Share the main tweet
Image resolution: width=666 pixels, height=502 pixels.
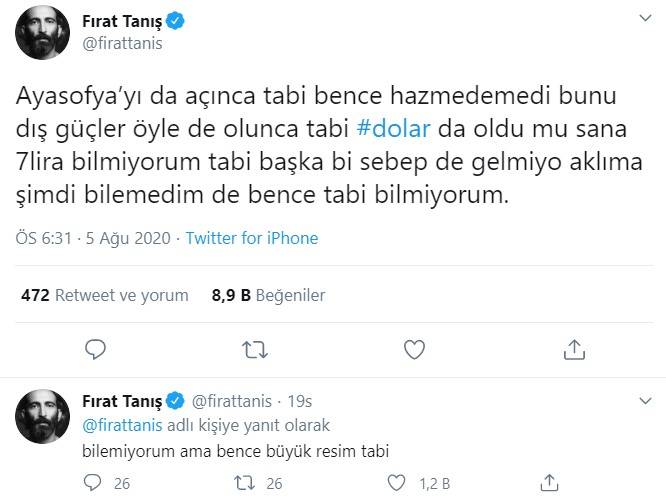[575, 348]
